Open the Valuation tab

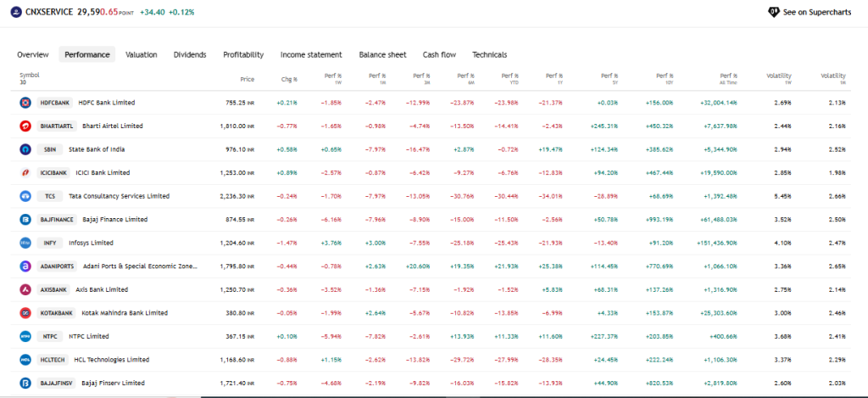click(142, 54)
